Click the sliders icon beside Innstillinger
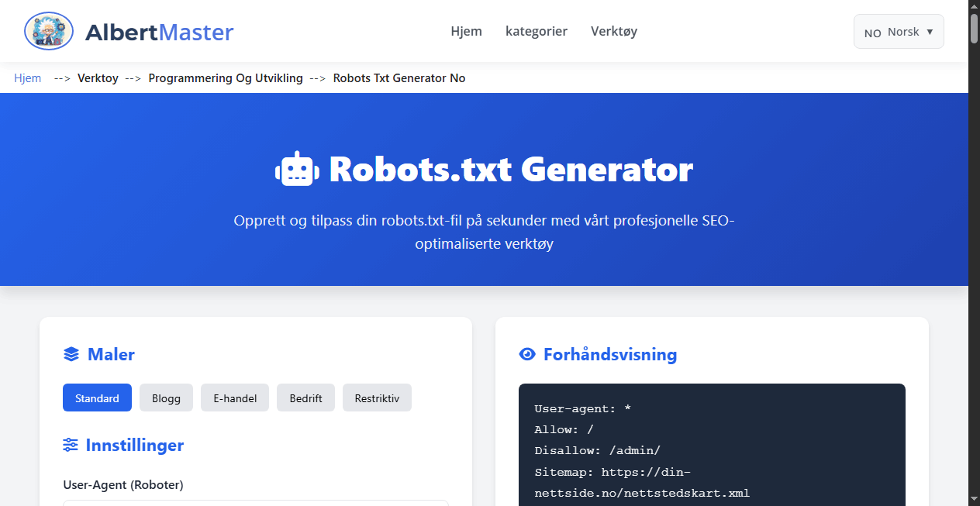Image resolution: width=980 pixels, height=506 pixels. 72,445
